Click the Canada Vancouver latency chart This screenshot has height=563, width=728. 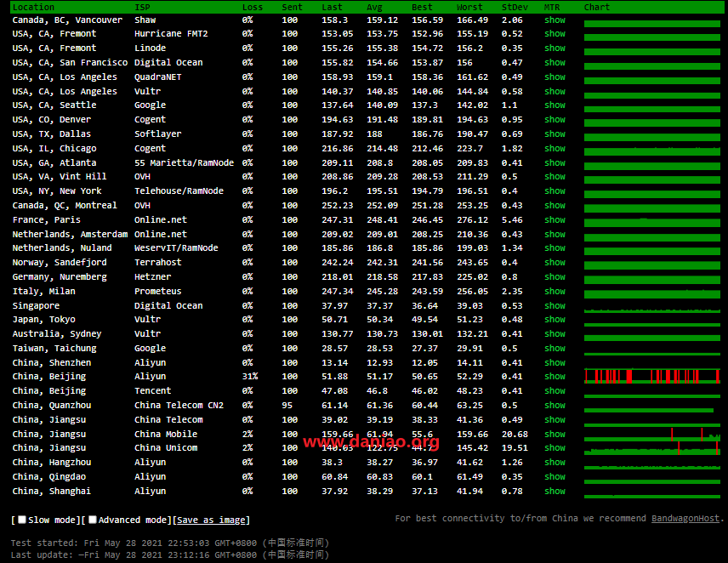point(651,24)
